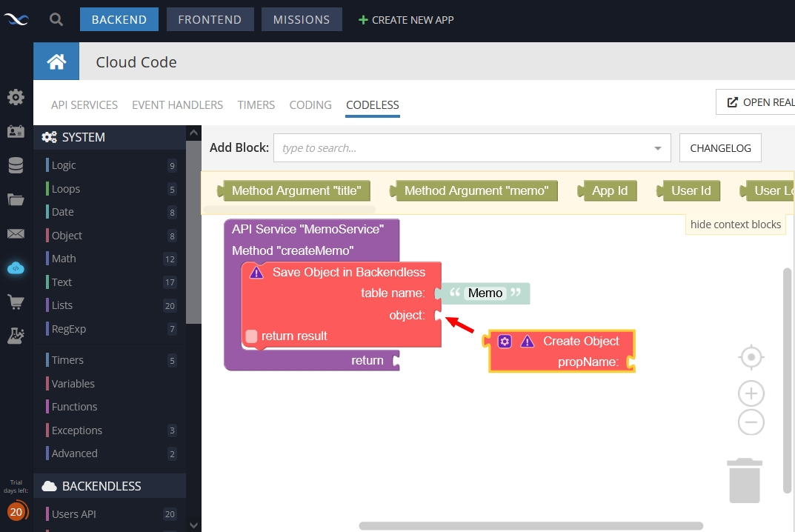
Task: Open the analytics chart icon in sidebar
Action: click(16, 336)
